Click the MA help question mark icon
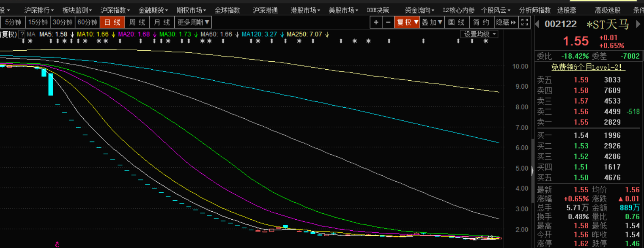 [x=22, y=34]
